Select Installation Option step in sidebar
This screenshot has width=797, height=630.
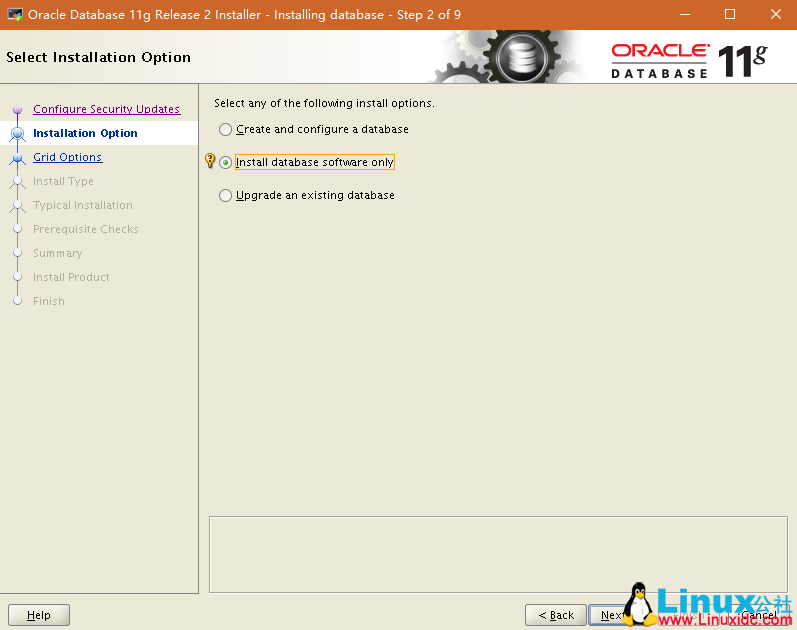pos(85,133)
